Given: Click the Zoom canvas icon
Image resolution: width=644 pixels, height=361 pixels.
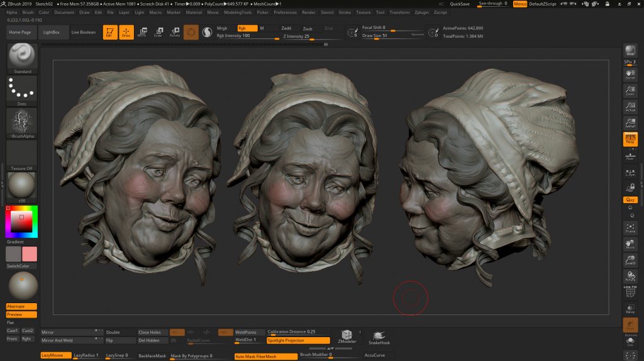Looking at the screenshot, I should point(630,91).
